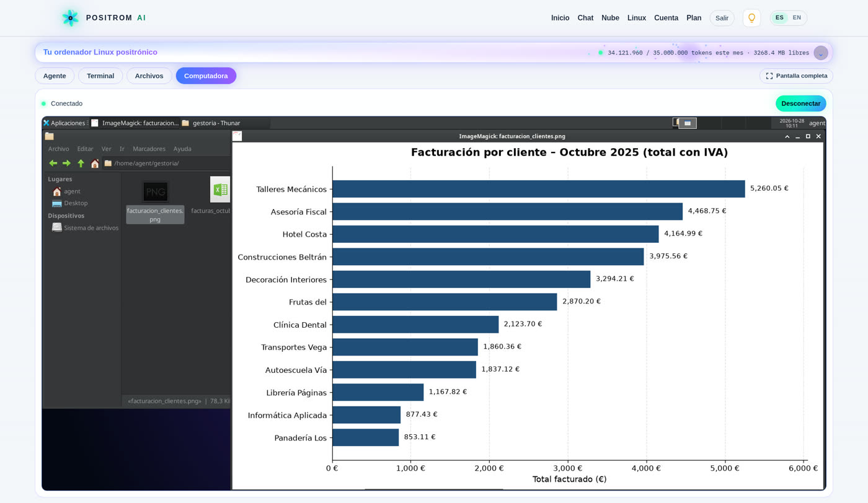Screen dimensions: 868x503
Task: Click the /home/agent/gestoria/ path field
Action: (x=166, y=164)
